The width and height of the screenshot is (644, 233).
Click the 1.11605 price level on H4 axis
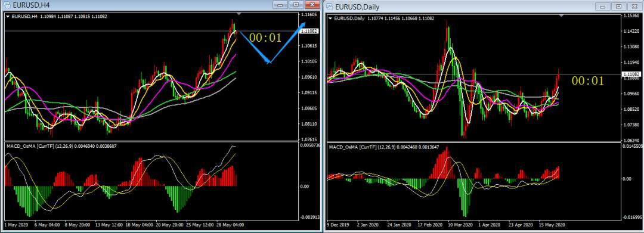click(309, 15)
